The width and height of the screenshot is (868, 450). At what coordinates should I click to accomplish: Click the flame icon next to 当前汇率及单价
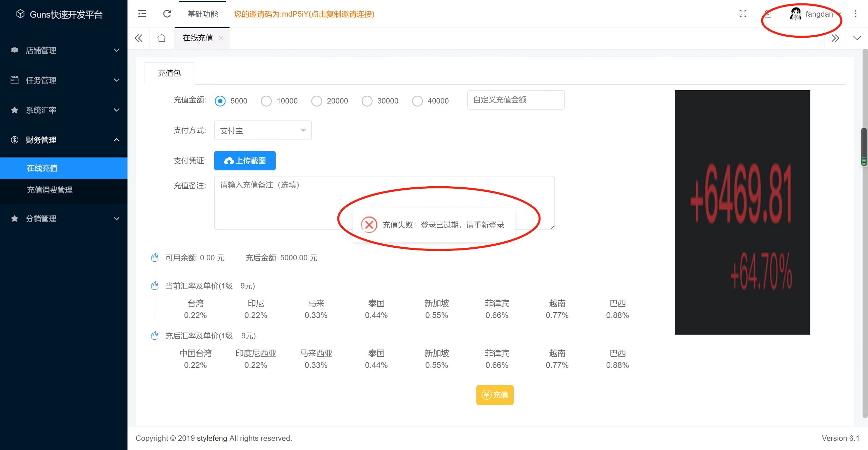(x=155, y=286)
